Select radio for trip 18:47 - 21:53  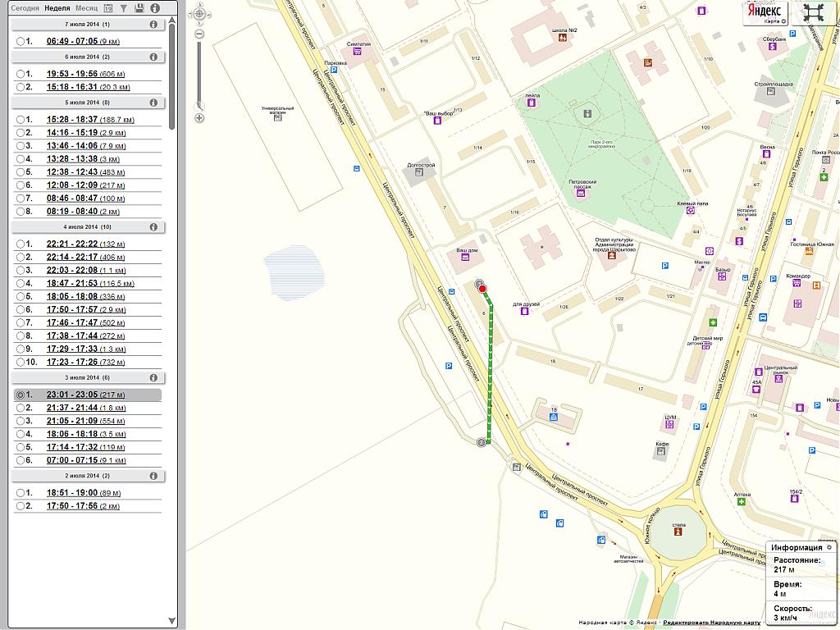[21, 283]
